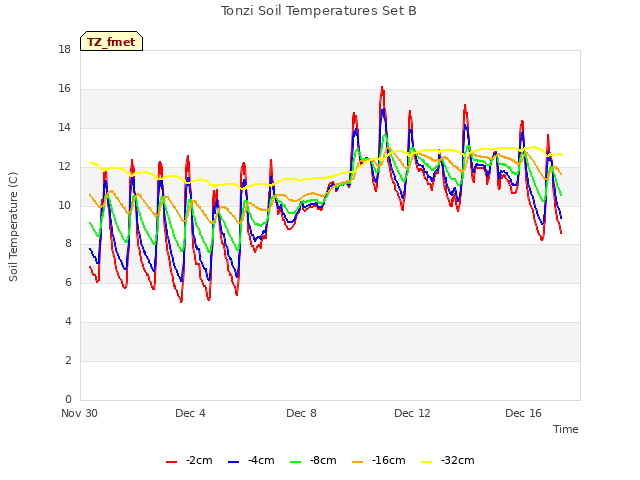This screenshot has height=480, width=640.
Task: Click the 0 y-axis tick label
Action: (68, 399)
